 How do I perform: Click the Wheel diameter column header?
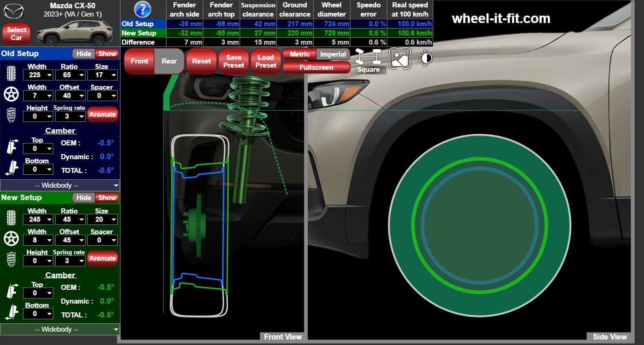tap(332, 10)
